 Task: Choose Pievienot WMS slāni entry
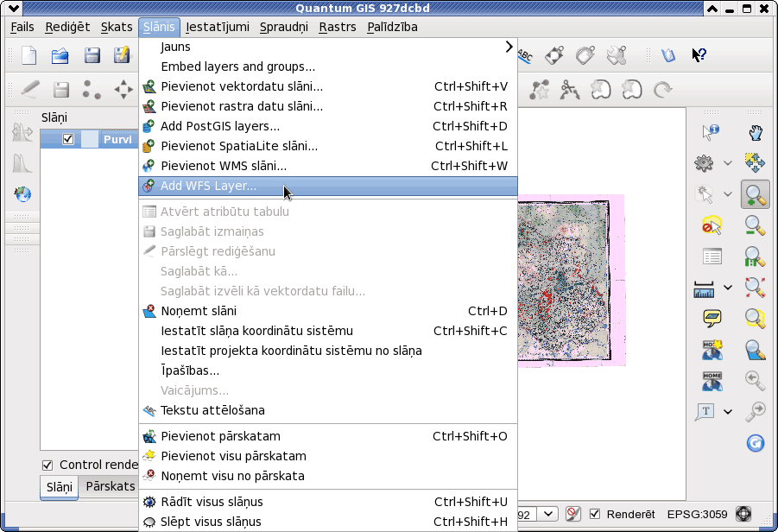click(328, 166)
